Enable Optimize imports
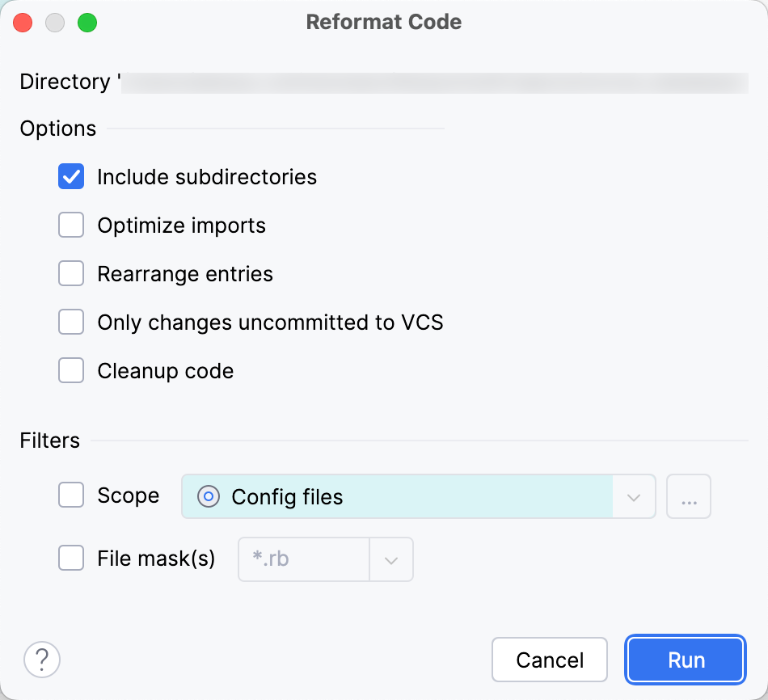 (71, 225)
